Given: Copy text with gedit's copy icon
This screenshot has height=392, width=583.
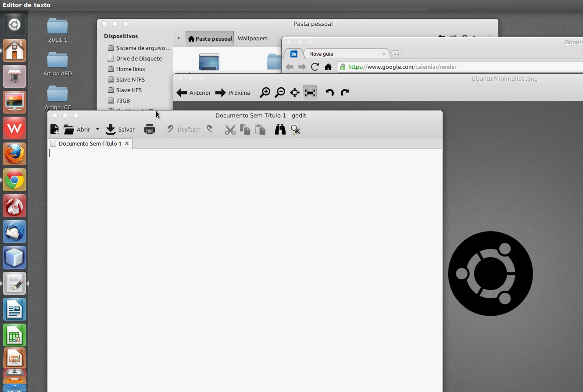Looking at the screenshot, I should (x=245, y=129).
